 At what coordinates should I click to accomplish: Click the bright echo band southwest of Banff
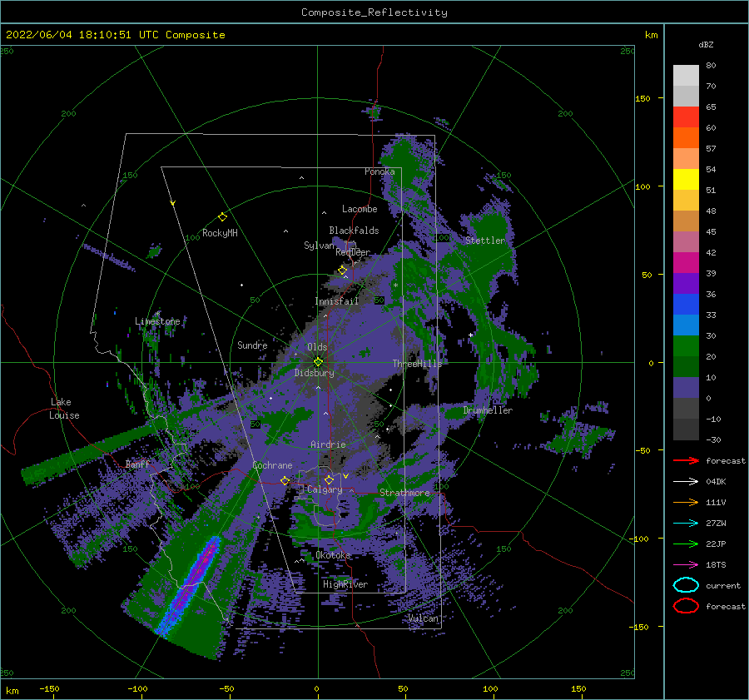[190, 586]
